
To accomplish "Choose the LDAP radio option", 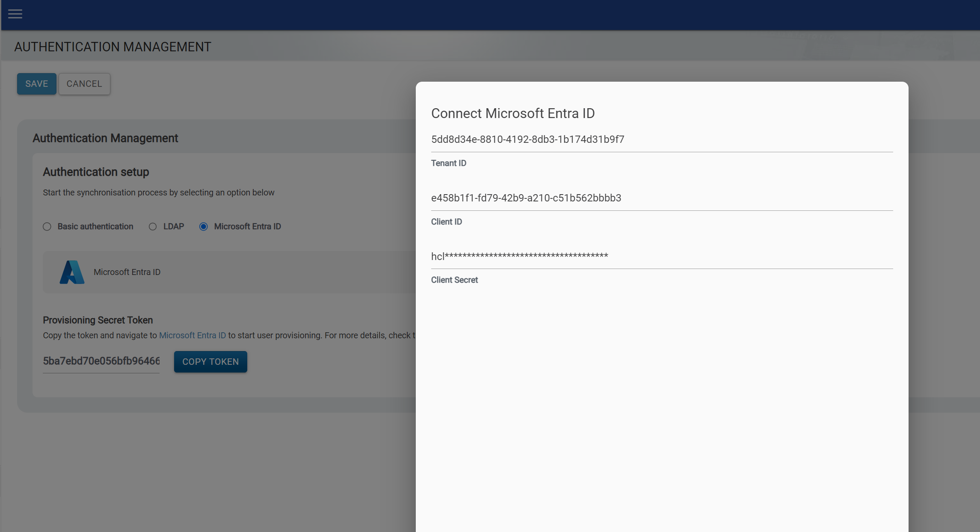I will 153,227.
